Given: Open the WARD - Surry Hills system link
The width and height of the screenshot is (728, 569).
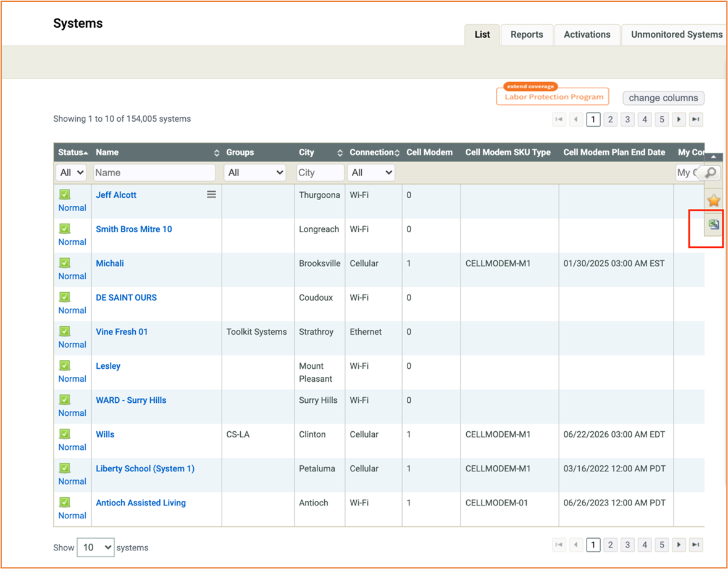Looking at the screenshot, I should point(131,400).
